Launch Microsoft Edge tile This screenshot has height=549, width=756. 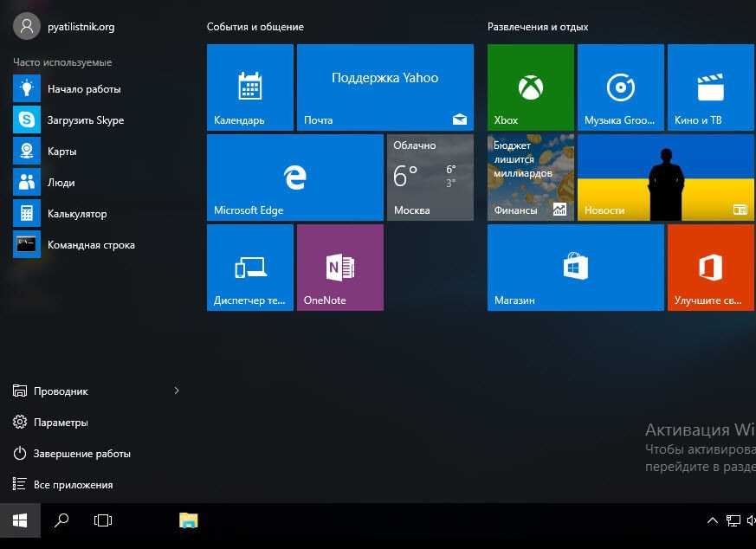tap(294, 178)
